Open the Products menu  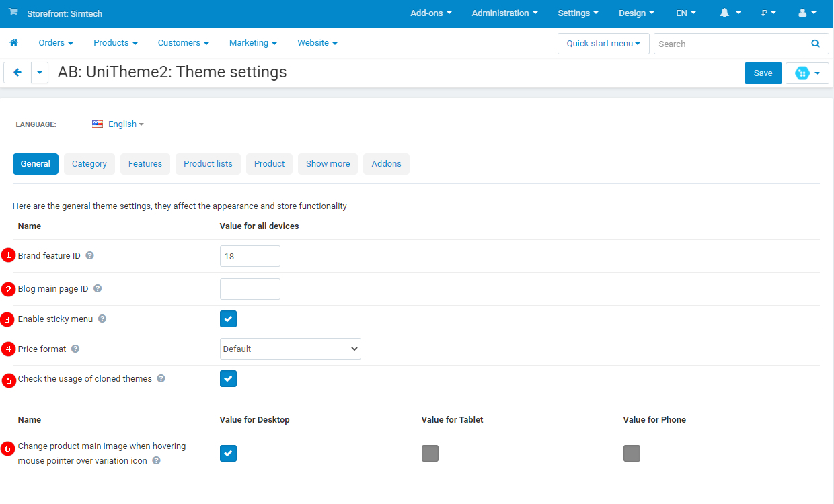pyautogui.click(x=116, y=43)
